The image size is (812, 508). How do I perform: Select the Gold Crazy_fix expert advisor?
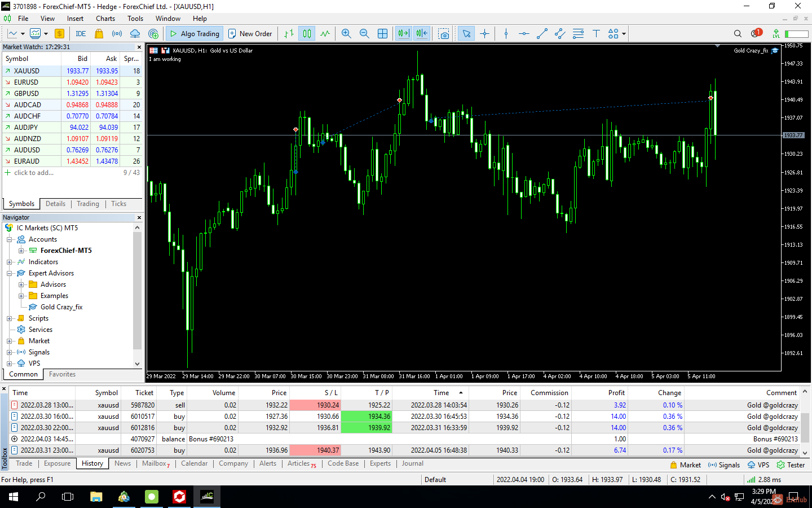61,307
